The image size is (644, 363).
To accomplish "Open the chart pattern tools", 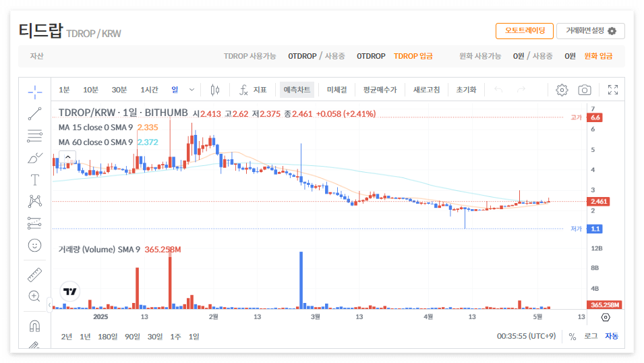I will click(35, 201).
